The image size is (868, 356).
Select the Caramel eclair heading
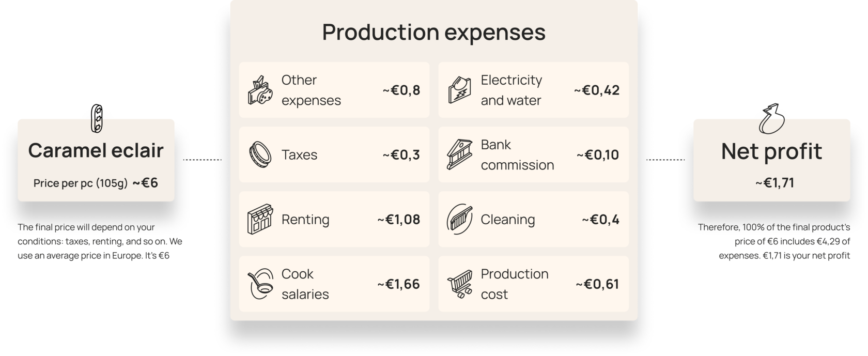(96, 150)
